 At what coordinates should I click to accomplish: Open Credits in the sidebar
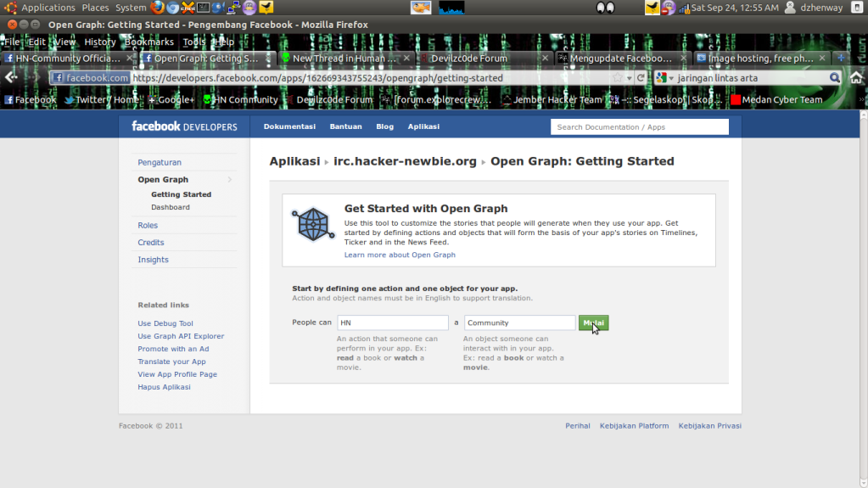click(150, 243)
